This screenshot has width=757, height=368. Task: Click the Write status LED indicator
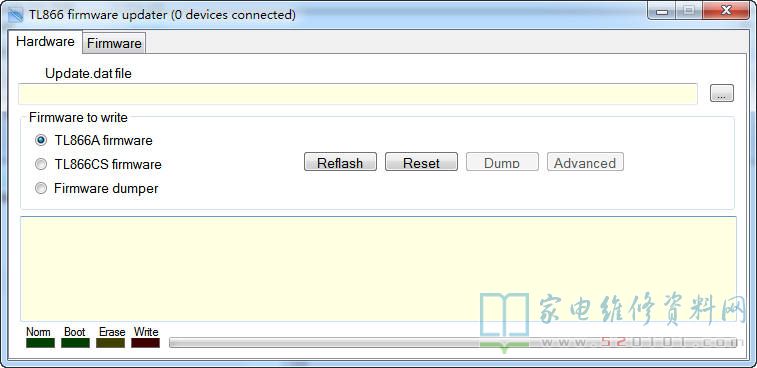click(145, 343)
